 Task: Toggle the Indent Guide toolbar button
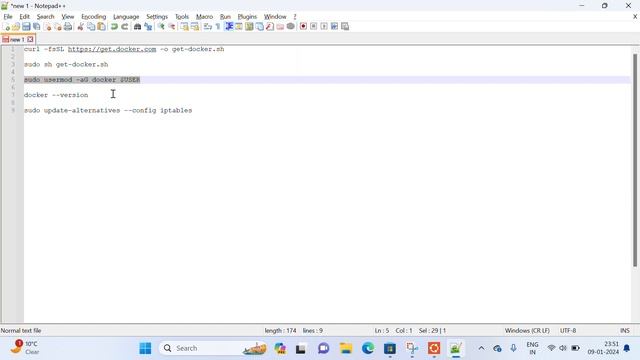229,27
